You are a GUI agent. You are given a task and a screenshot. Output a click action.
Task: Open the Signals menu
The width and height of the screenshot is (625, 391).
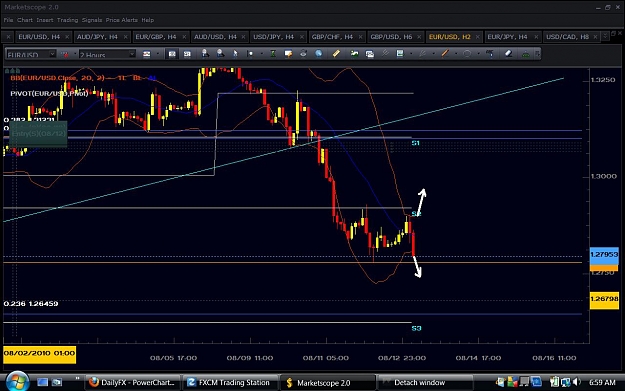92,20
